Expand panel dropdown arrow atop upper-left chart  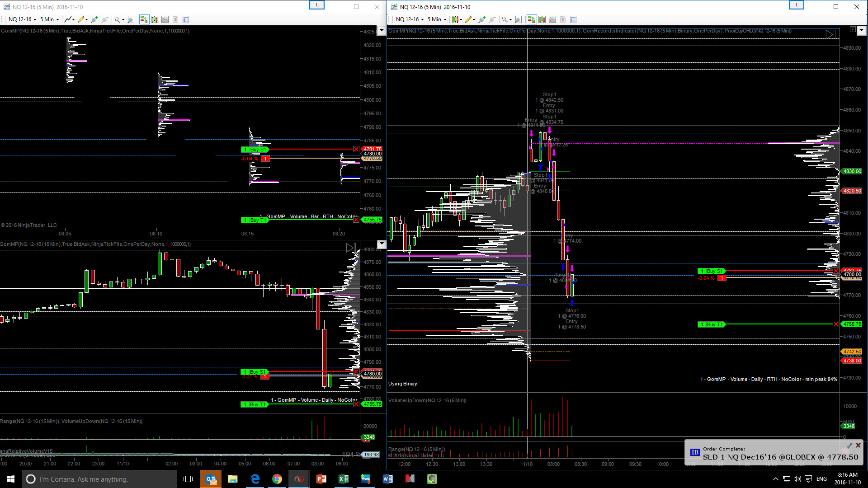click(x=382, y=31)
